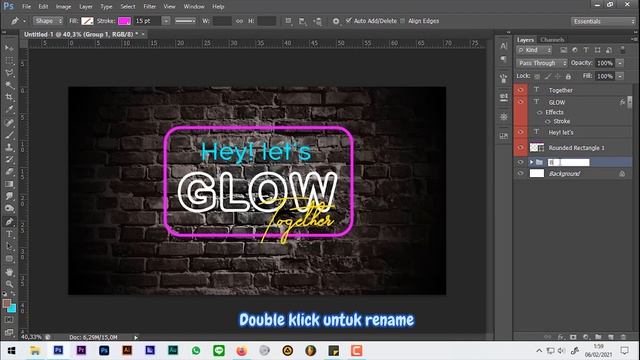Select the Lasso tool

coord(9,73)
